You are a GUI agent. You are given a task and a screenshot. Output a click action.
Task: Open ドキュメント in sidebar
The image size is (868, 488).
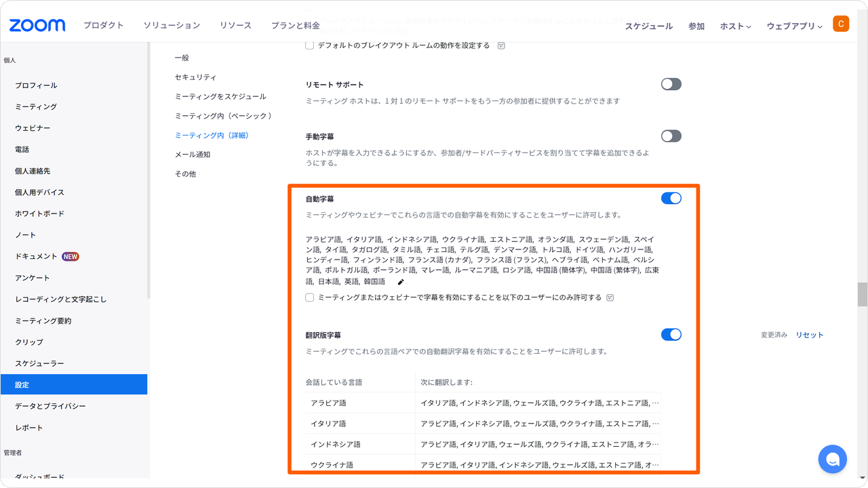coord(37,256)
